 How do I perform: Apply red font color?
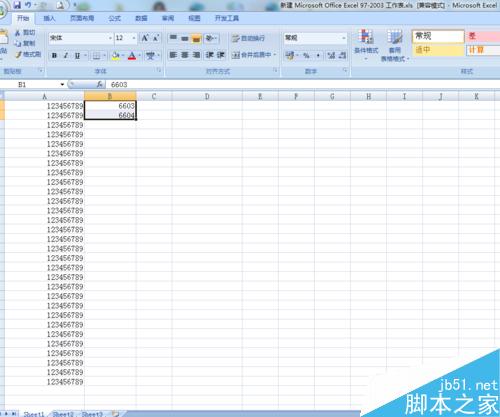tap(132, 56)
